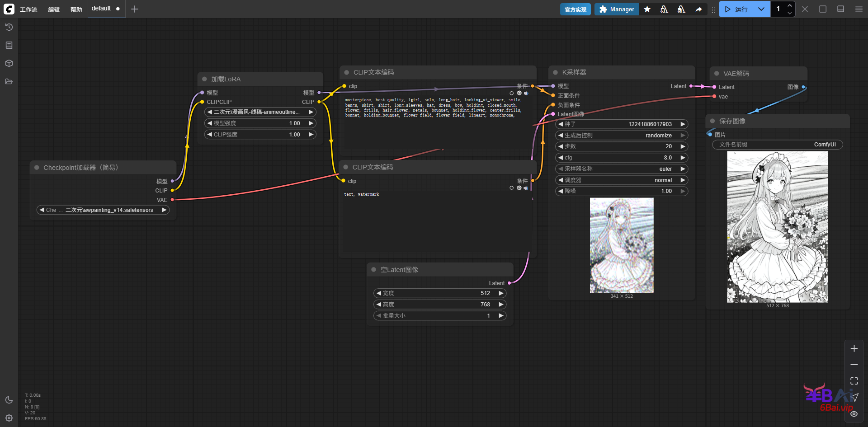The width and height of the screenshot is (868, 427).
Task: Add a new workflow tab with plus icon
Action: pos(135,9)
